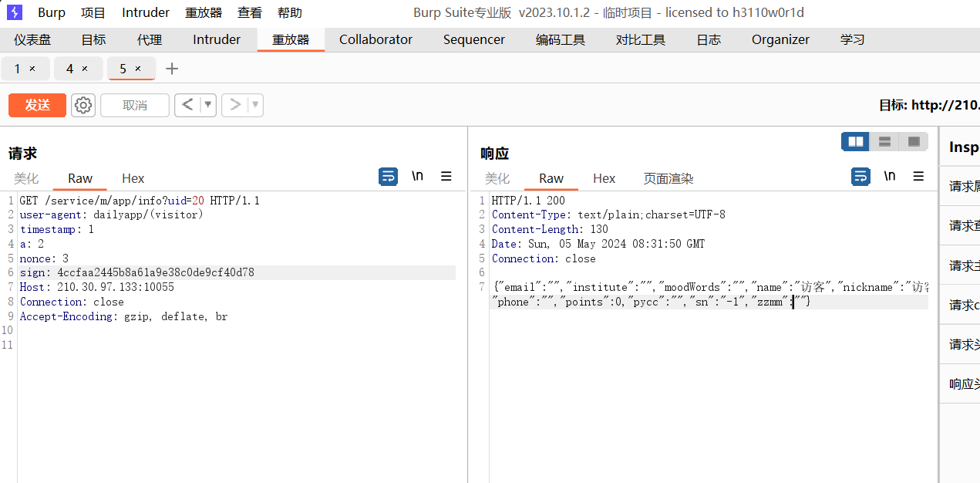This screenshot has width=980, height=483.
Task: Click the 发送 send button
Action: 37,105
